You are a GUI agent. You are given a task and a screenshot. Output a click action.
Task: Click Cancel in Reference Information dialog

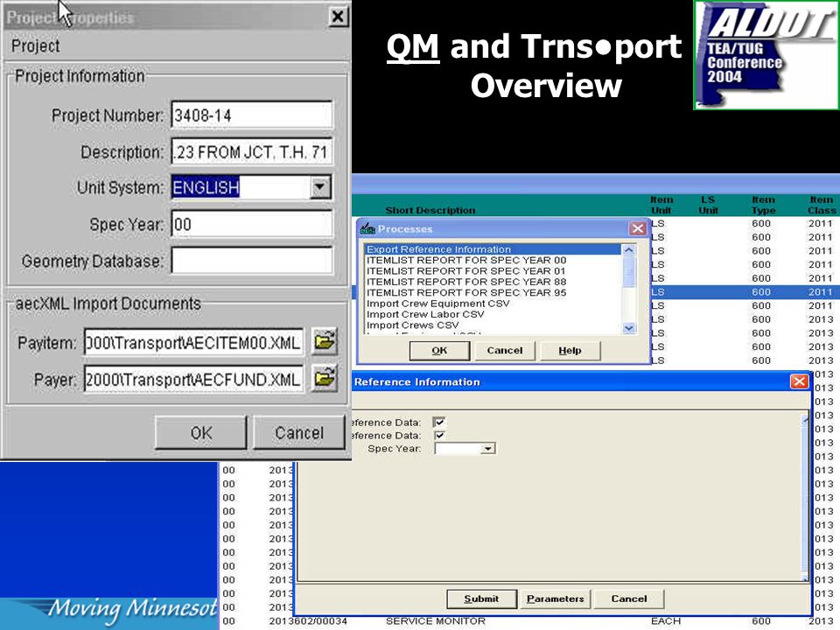tap(629, 598)
